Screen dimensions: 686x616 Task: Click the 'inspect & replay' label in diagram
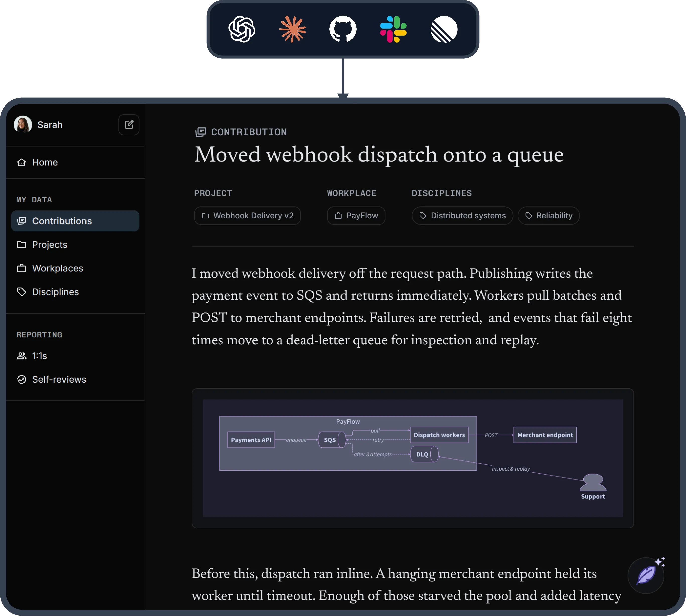click(511, 469)
